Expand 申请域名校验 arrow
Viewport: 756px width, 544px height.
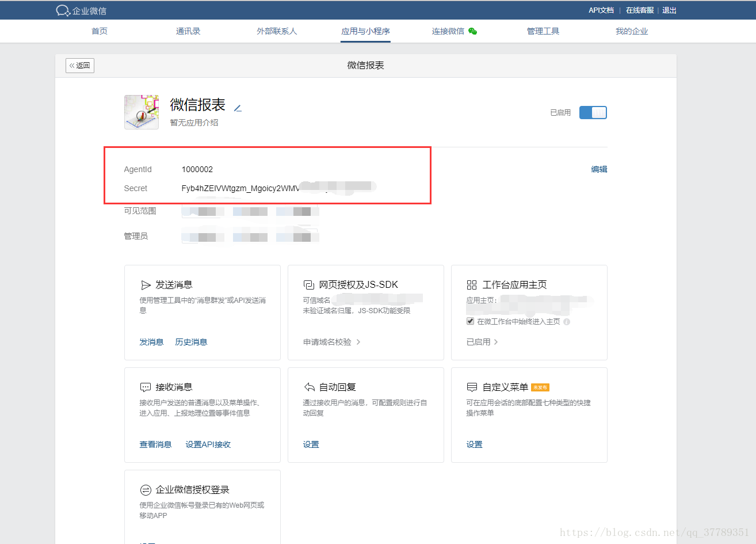[x=358, y=342]
